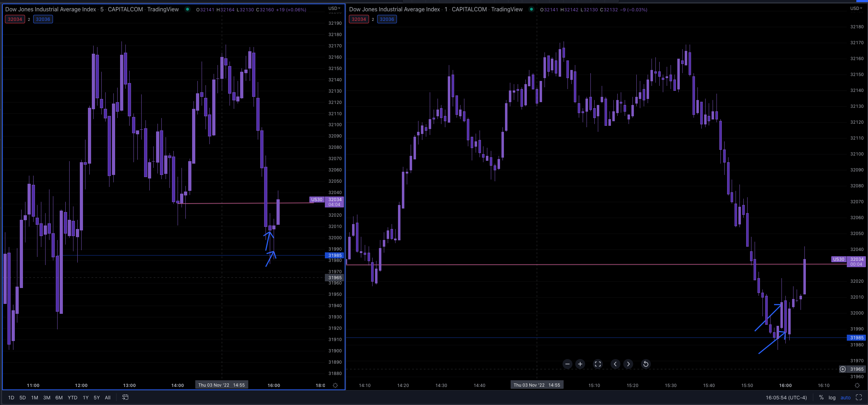Select the 1D timeframe tab

pyautogui.click(x=11, y=397)
